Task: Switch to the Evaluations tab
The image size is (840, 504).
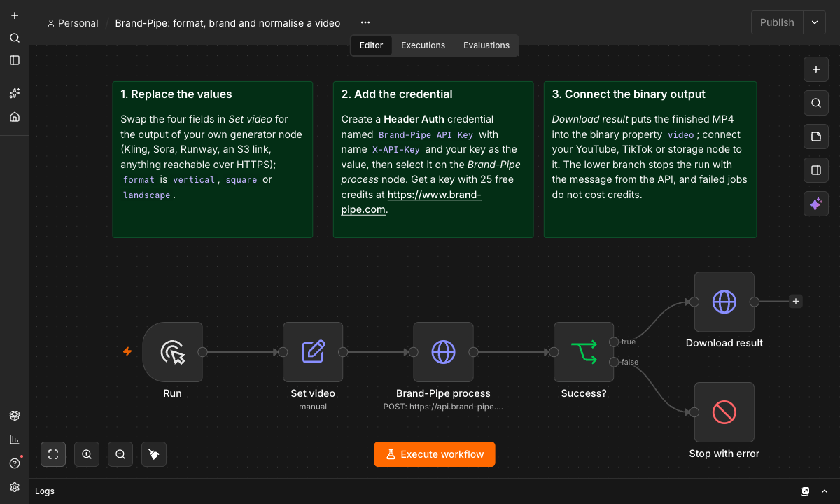Action: pyautogui.click(x=486, y=45)
